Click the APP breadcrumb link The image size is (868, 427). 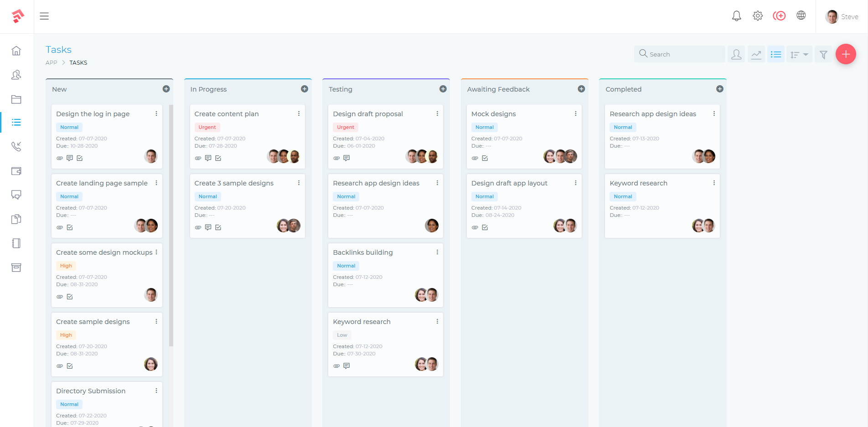click(51, 62)
